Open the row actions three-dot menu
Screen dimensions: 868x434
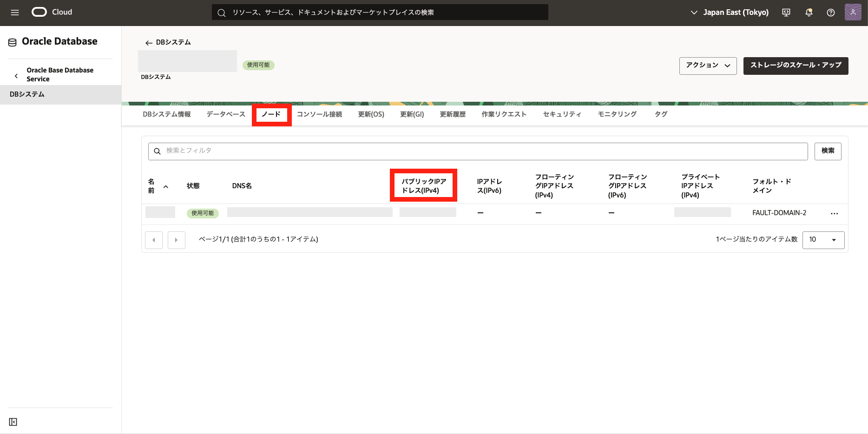pos(834,213)
